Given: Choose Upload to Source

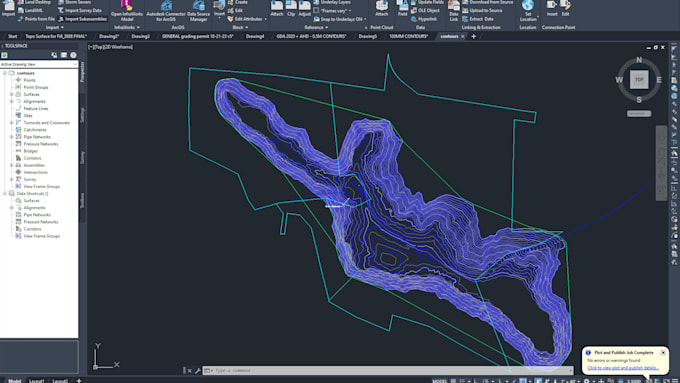Looking at the screenshot, I should (482, 10).
